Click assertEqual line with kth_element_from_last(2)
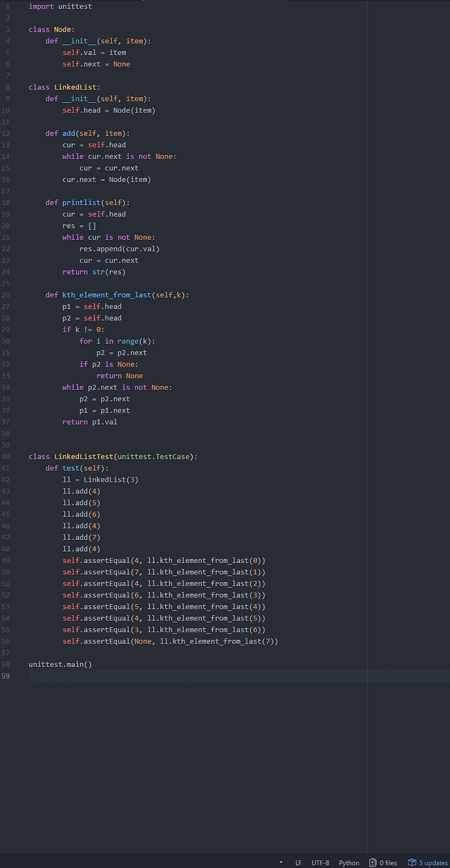 [164, 584]
